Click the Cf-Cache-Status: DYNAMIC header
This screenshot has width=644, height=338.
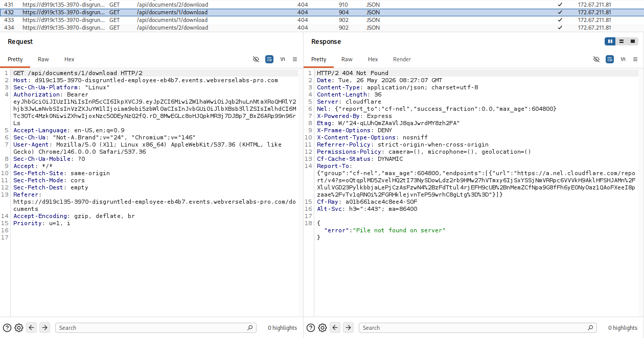[x=360, y=159]
